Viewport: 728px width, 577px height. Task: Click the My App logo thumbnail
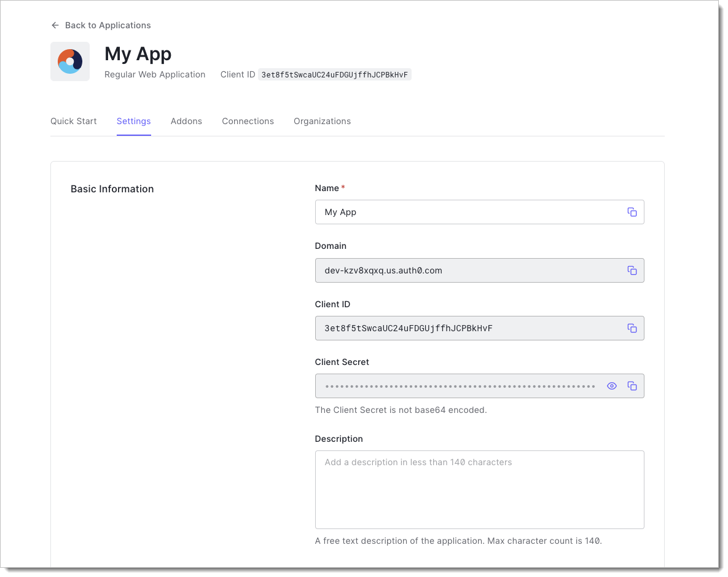pos(70,61)
